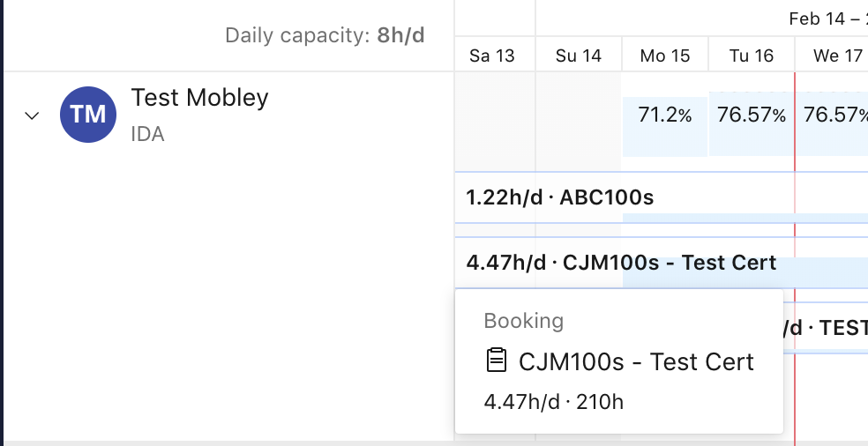Select the Su 14 day column header
Image resolution: width=868 pixels, height=446 pixels.
(x=579, y=56)
